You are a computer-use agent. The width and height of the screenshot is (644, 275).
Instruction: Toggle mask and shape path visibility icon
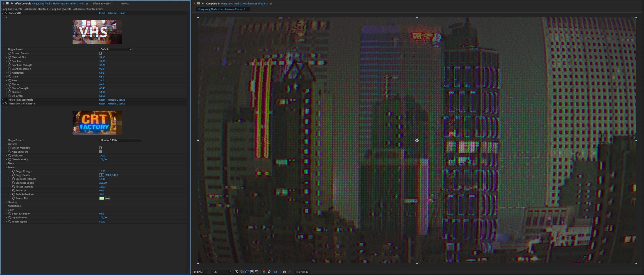[x=247, y=272]
